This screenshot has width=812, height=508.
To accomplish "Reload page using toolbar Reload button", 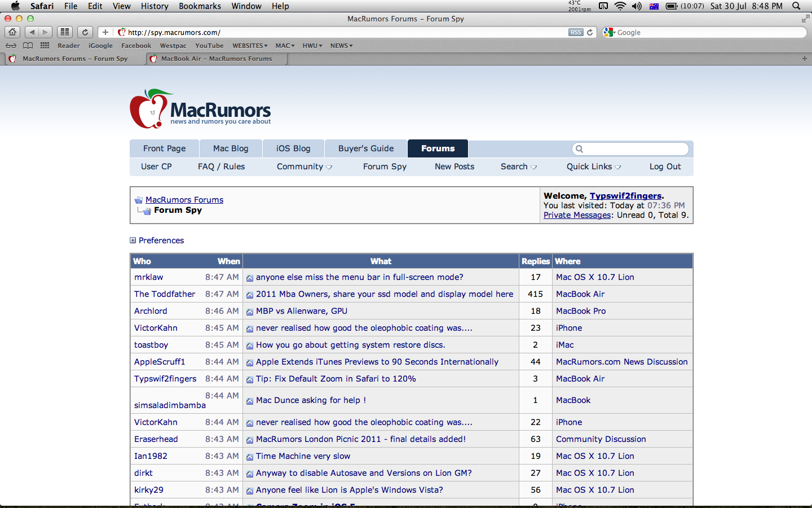I will (85, 32).
